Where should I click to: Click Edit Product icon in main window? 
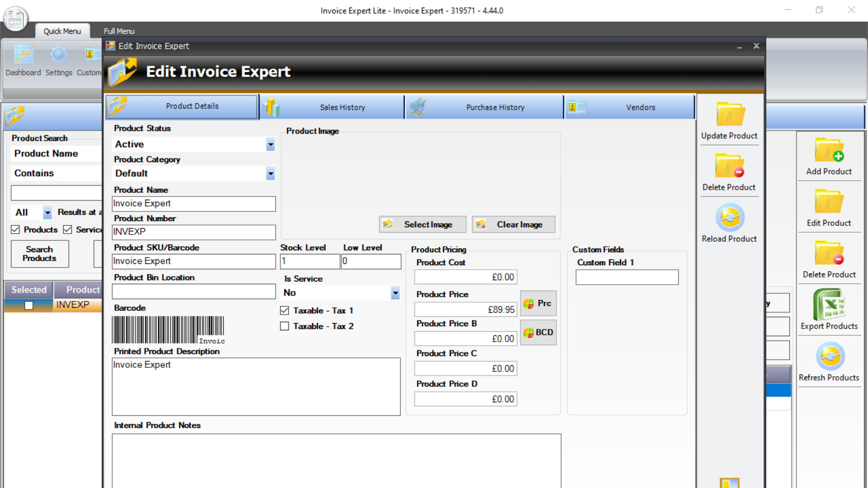pyautogui.click(x=829, y=201)
